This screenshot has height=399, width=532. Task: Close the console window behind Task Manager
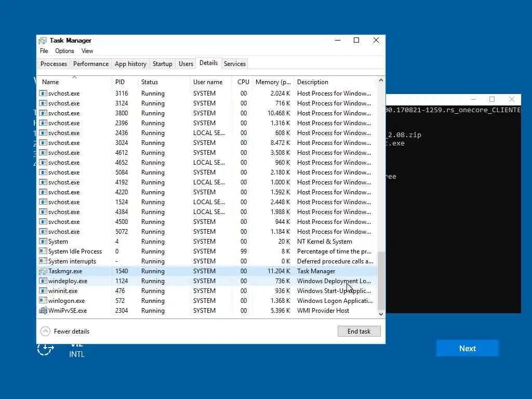pos(512,99)
